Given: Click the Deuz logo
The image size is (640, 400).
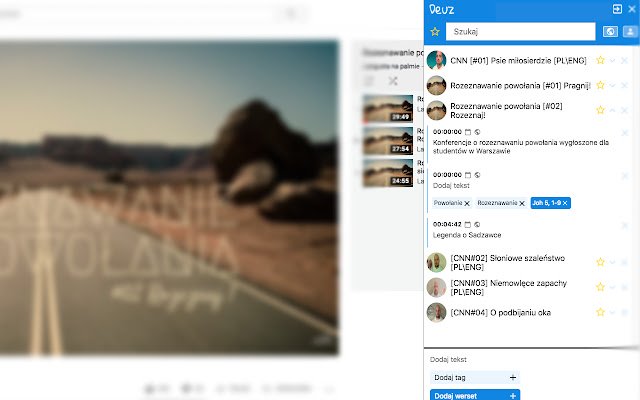Looking at the screenshot, I should click(x=441, y=9).
